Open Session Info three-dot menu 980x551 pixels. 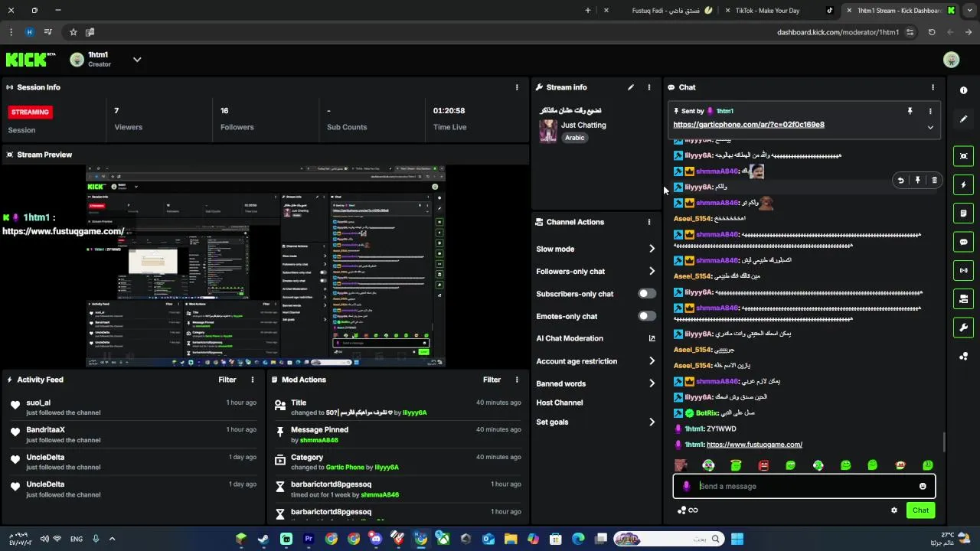[x=517, y=87]
